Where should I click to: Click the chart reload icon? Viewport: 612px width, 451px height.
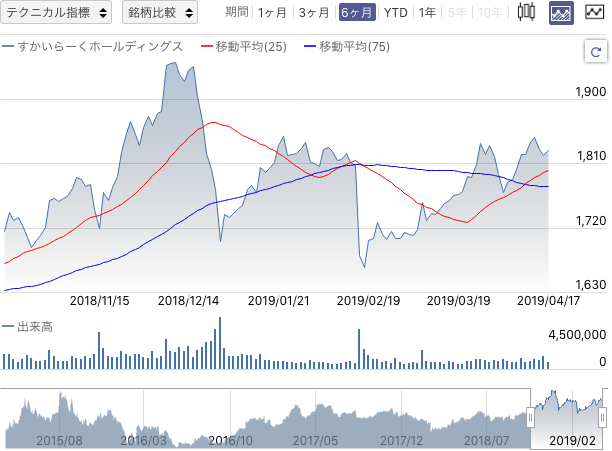(x=595, y=51)
